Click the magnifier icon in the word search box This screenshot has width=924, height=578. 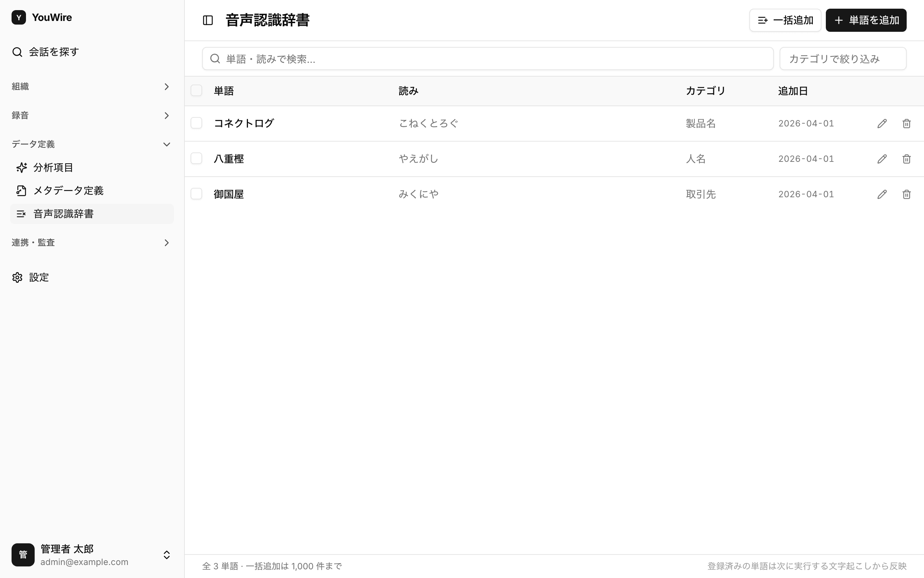[x=215, y=59]
